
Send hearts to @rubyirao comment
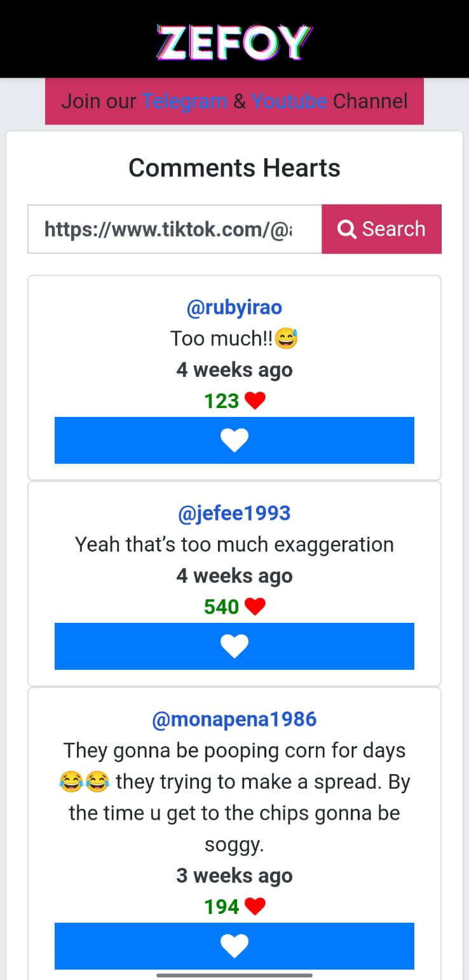tap(234, 440)
